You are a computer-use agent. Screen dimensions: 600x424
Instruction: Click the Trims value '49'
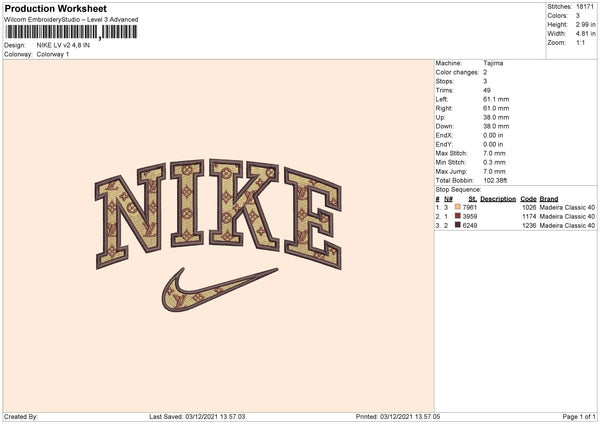[x=487, y=90]
